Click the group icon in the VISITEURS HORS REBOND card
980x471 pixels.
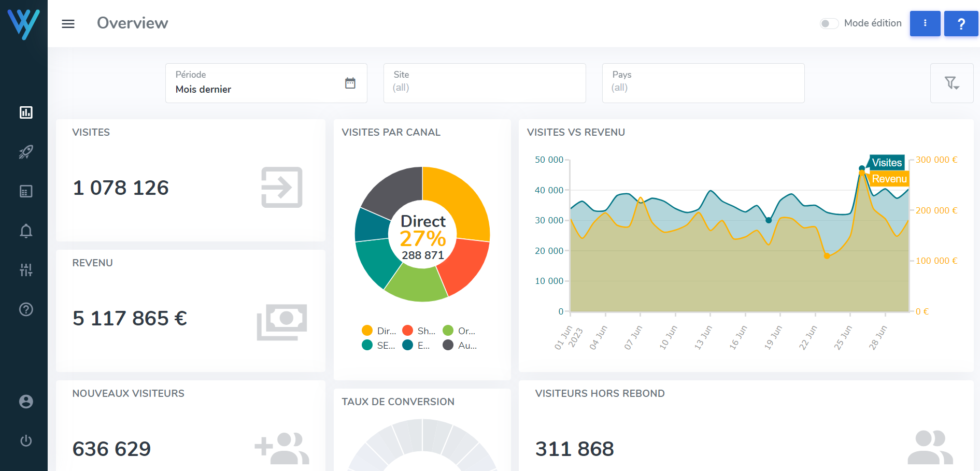(x=930, y=447)
